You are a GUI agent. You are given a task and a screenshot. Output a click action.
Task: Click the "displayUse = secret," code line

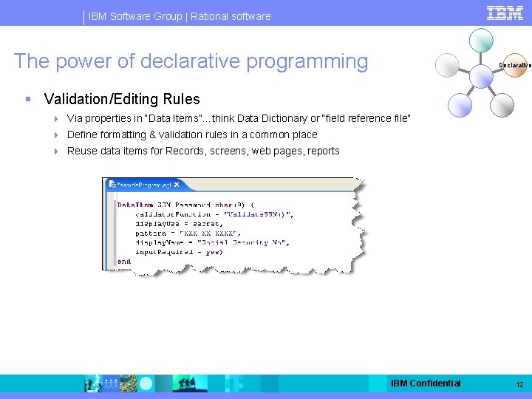click(x=179, y=224)
